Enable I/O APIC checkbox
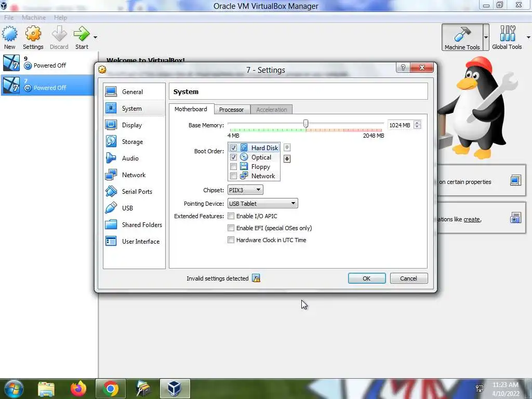 click(231, 216)
